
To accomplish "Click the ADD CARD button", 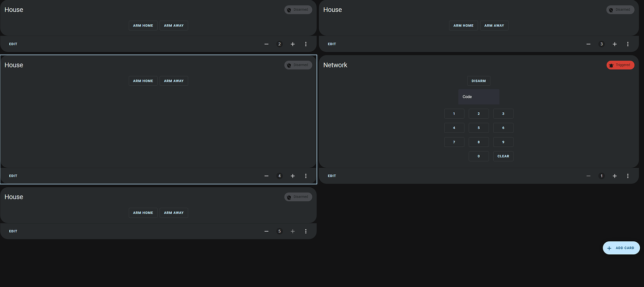I will [621, 248].
